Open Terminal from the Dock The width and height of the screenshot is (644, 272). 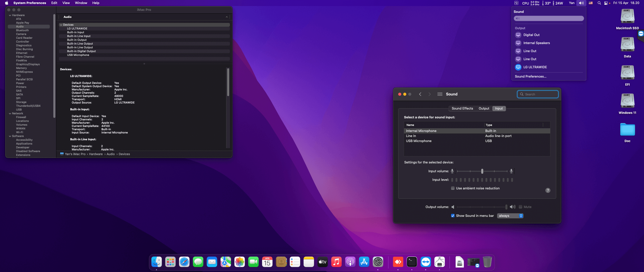412,262
